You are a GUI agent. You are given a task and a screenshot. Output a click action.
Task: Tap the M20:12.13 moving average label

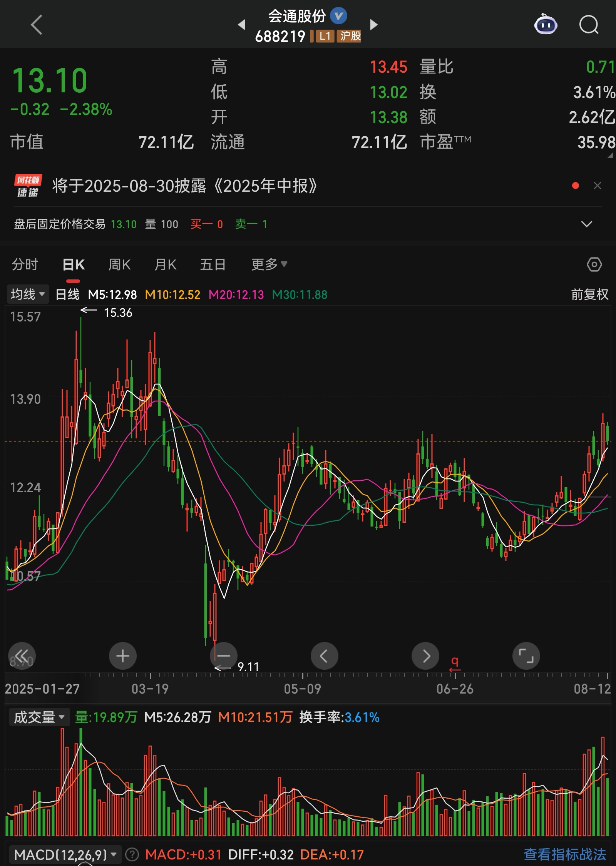[x=236, y=295]
